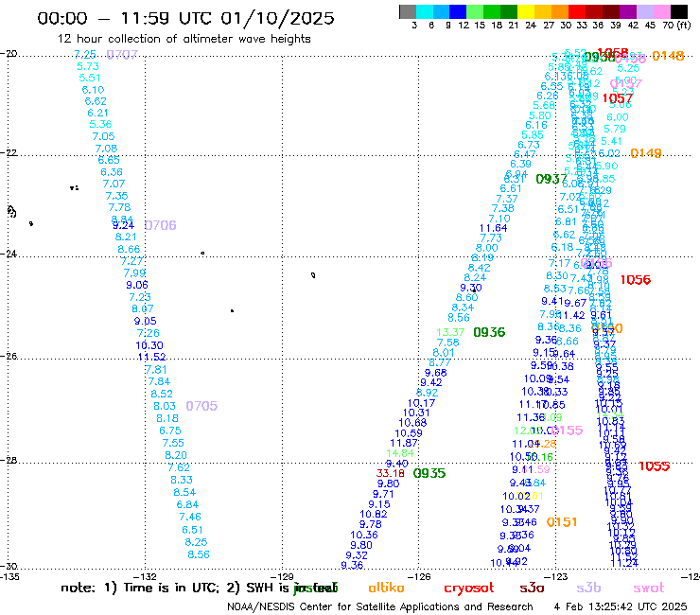The width and height of the screenshot is (700, 615).
Task: Click the wave height value '11.52'
Action: pos(151,357)
